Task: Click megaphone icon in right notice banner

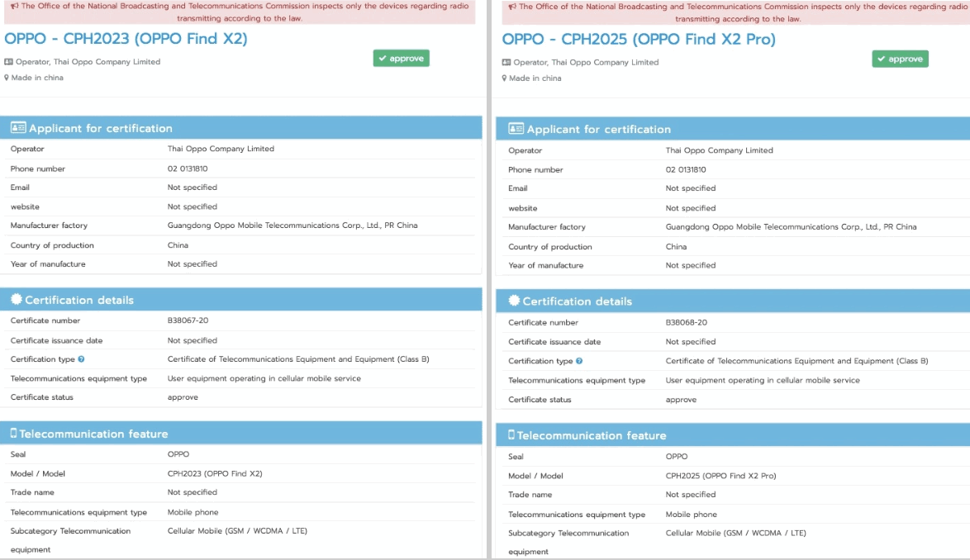Action: pos(512,7)
